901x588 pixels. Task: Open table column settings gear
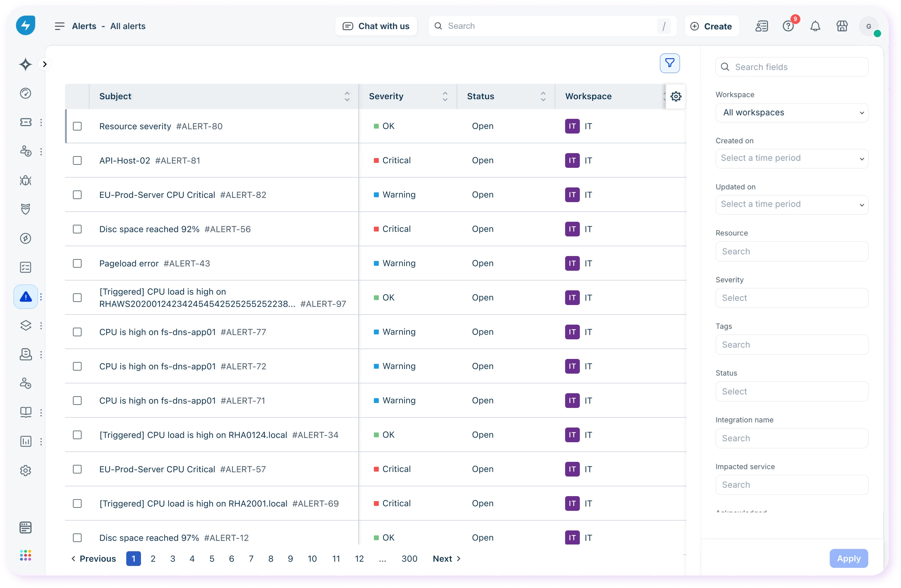pos(676,96)
